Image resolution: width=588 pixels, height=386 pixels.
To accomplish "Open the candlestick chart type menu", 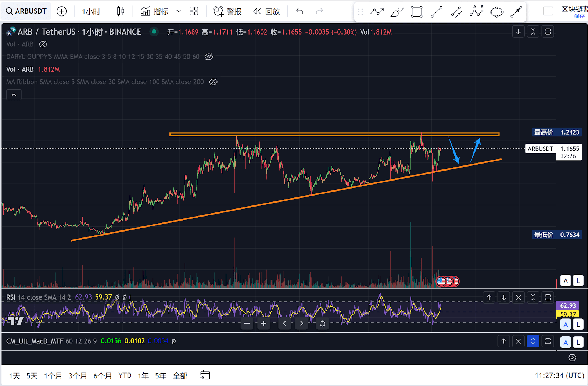I will click(121, 11).
